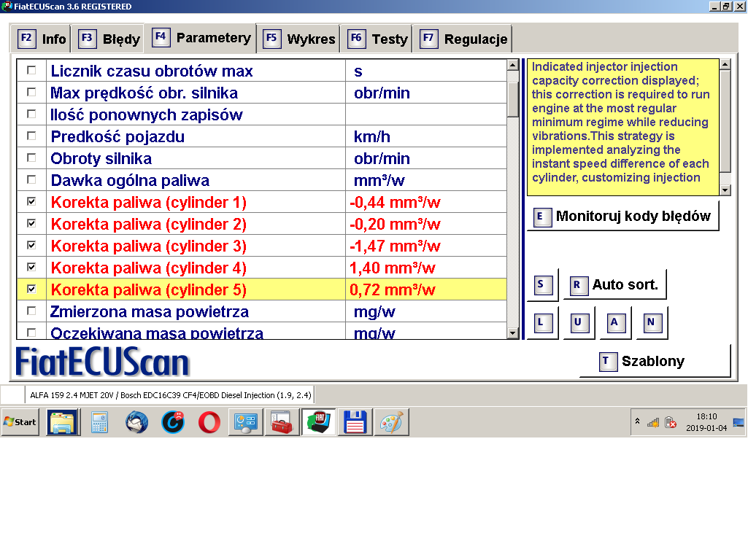Viewport: 748px width, 560px height.
Task: Select the F4 Parametery tab
Action: tap(200, 37)
